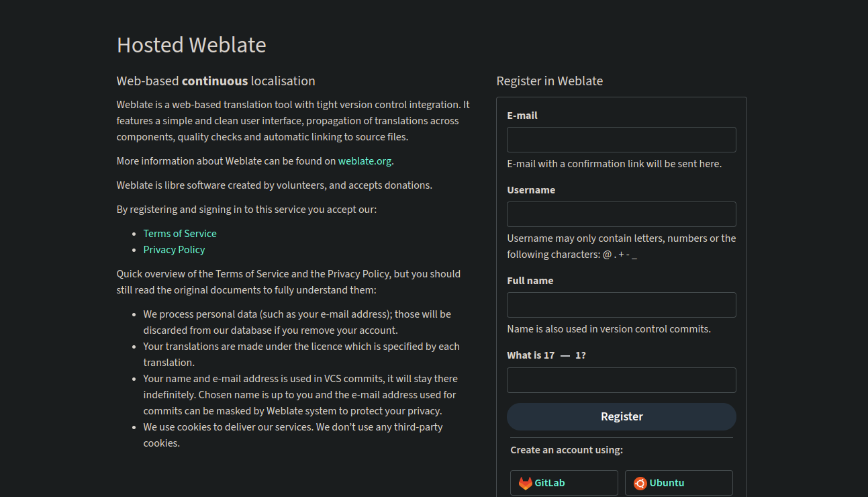View the Privacy Policy link
Viewport: 868px width, 497px height.
point(174,250)
